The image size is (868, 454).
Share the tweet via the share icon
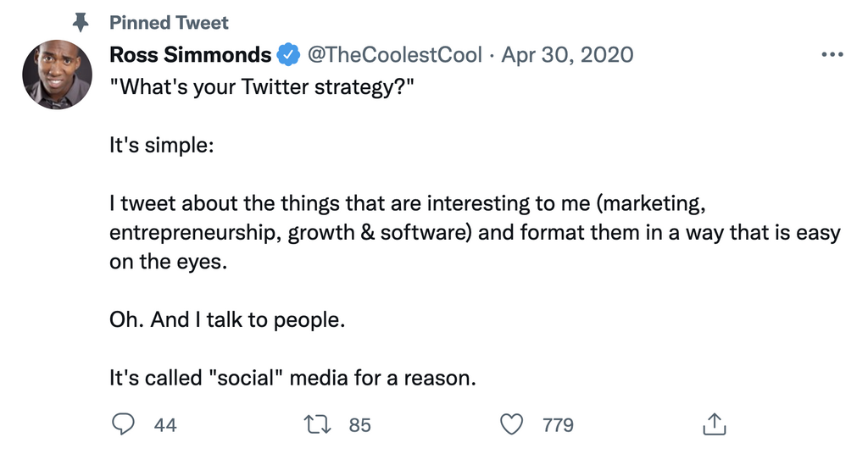pos(714,424)
